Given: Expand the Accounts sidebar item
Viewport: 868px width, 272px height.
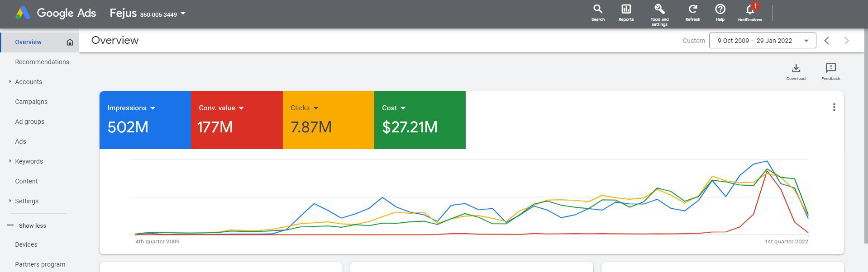Looking at the screenshot, I should [10, 82].
